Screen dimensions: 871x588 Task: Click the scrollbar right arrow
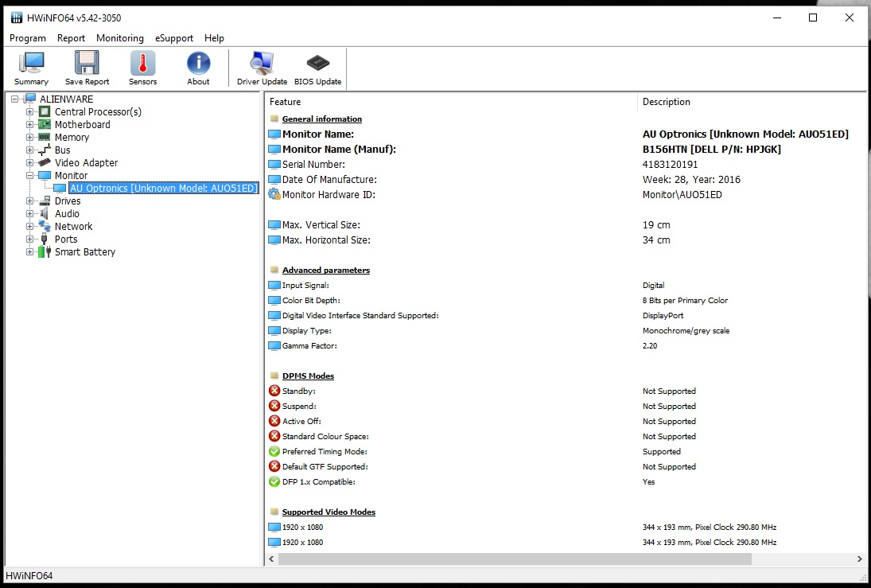859,559
